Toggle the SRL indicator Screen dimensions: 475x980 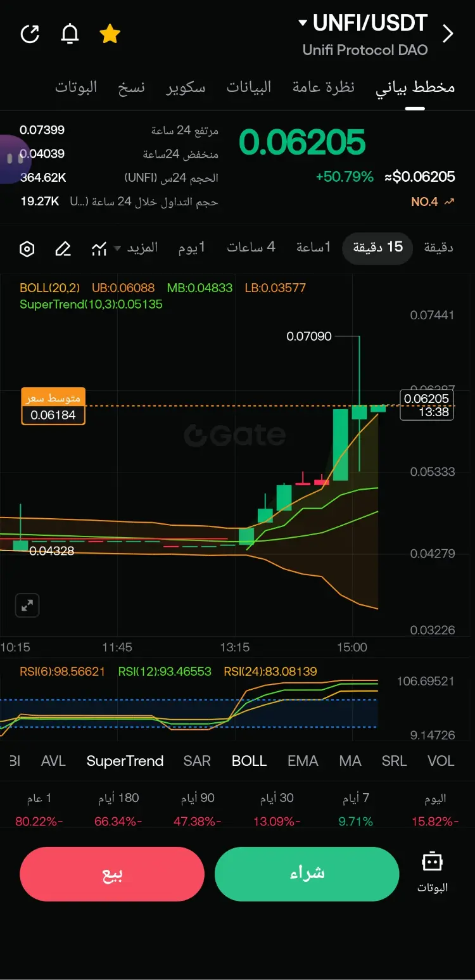pos(394,761)
